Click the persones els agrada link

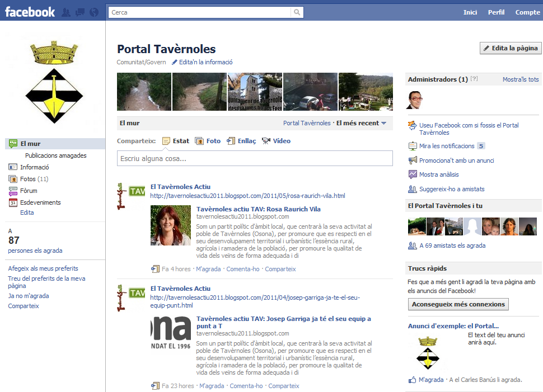[35, 251]
